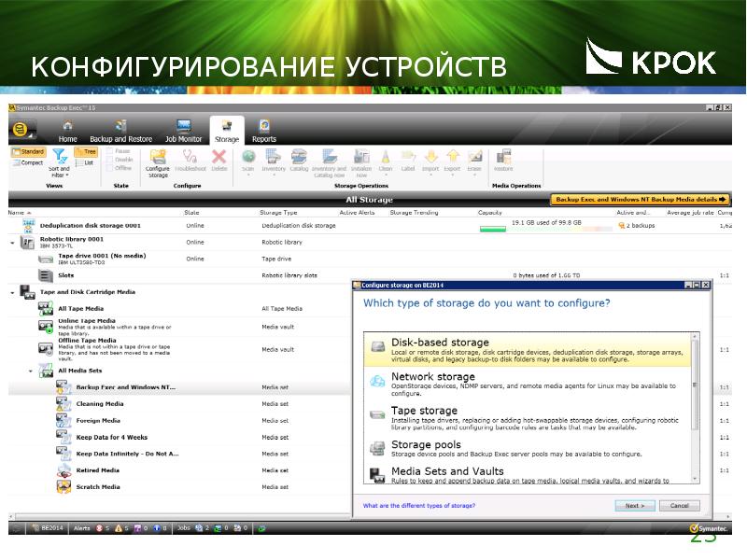
Task: Select the Foreign Media set icon
Action: pos(63,421)
